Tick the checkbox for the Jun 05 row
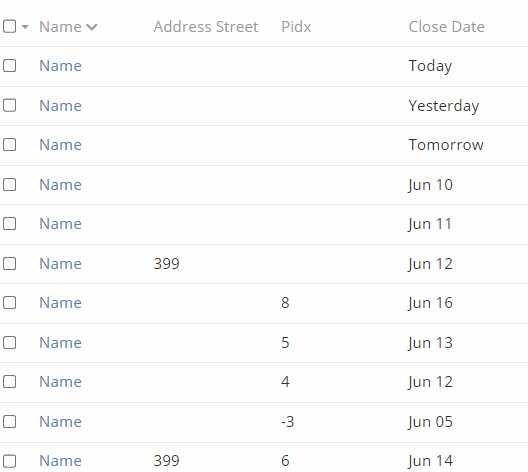The width and height of the screenshot is (528, 472). (x=9, y=422)
